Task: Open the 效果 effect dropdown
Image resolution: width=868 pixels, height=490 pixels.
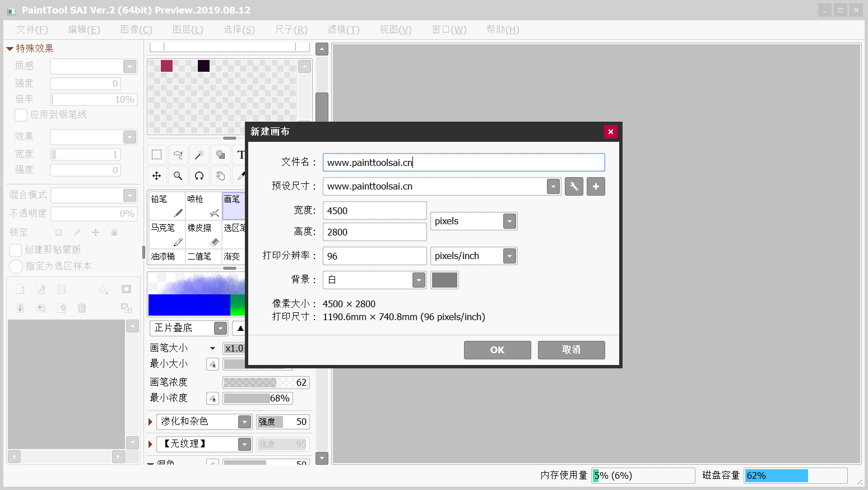Action: (129, 137)
